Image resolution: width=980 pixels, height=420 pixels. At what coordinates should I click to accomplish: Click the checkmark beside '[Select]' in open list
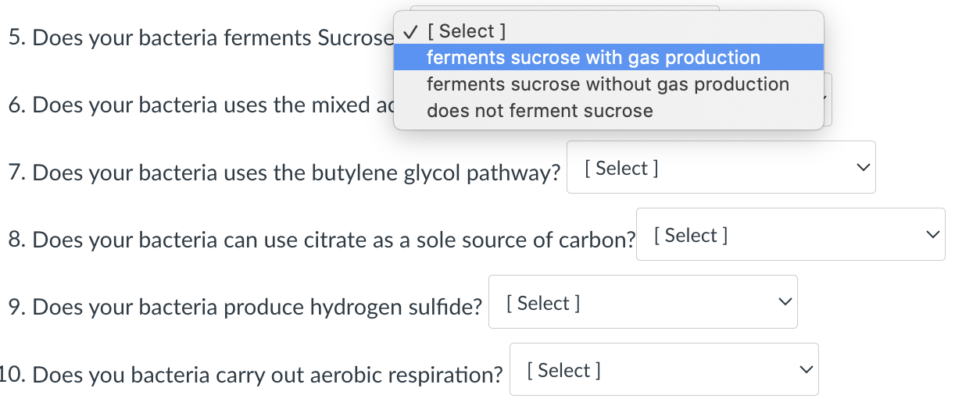pyautogui.click(x=409, y=31)
